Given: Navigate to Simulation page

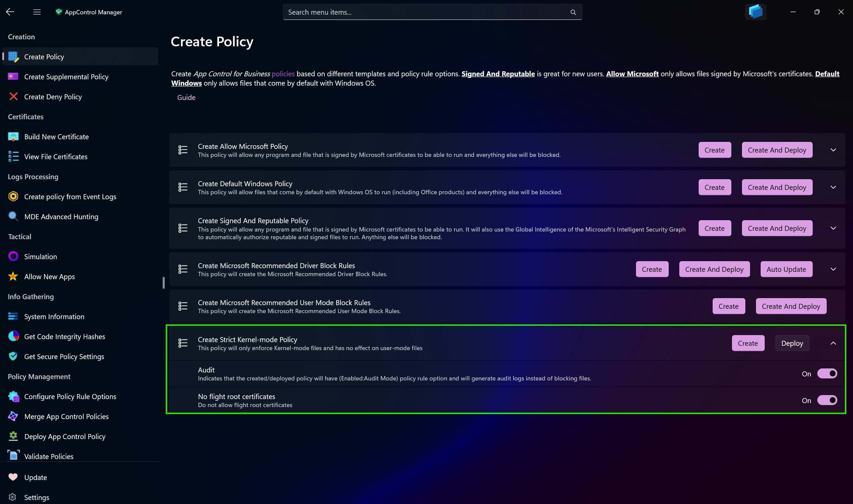Looking at the screenshot, I should (80, 256).
